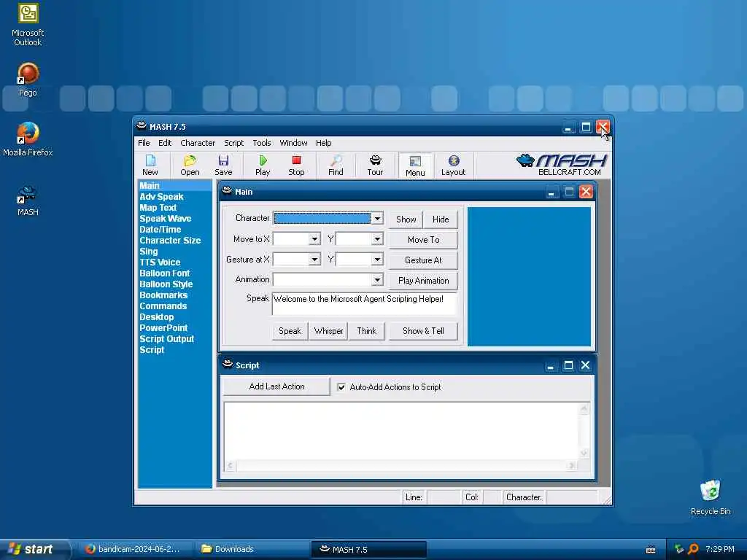Expand the Gesture at X dropdown
747x560 pixels.
314,260
